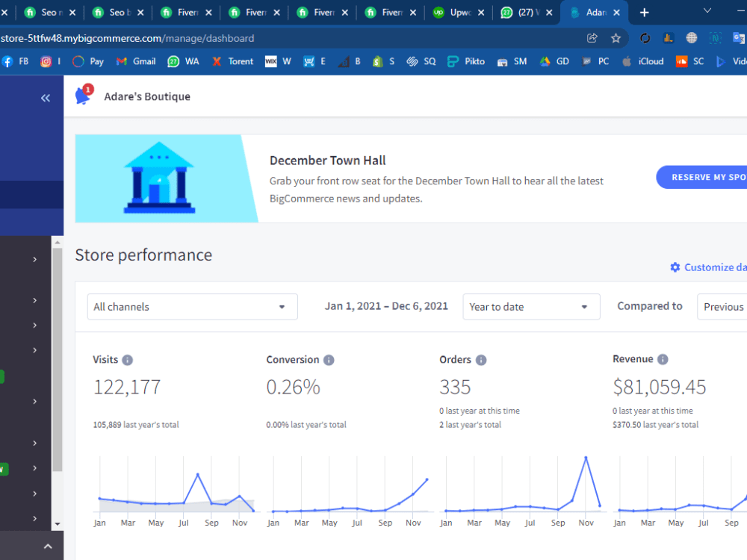
Task: Open the GD Google Drive bookmark
Action: (x=554, y=61)
